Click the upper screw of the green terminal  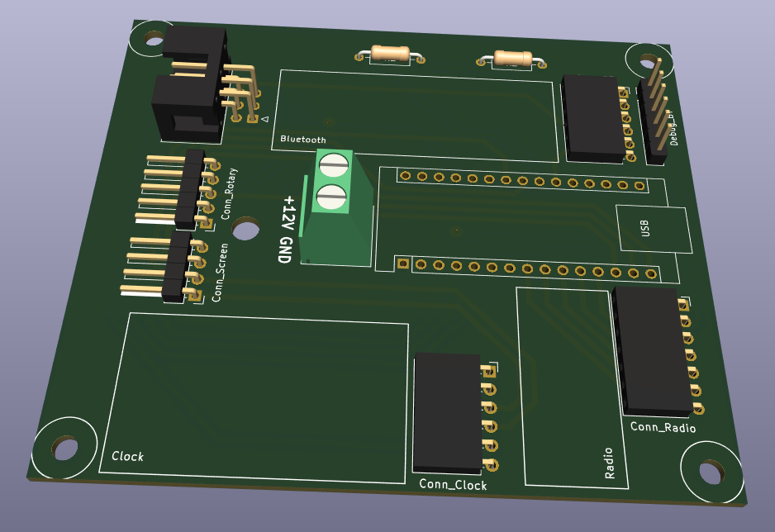click(334, 165)
